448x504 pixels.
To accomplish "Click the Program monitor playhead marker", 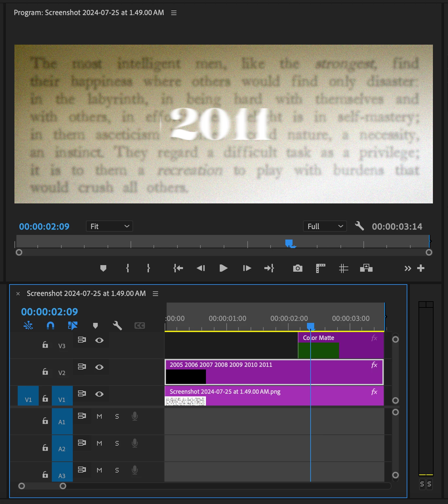I will click(x=289, y=243).
